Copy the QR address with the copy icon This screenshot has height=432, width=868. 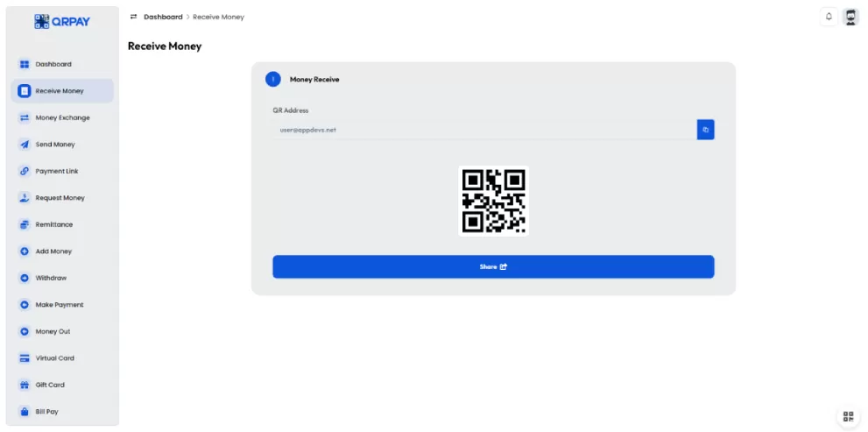pyautogui.click(x=705, y=130)
